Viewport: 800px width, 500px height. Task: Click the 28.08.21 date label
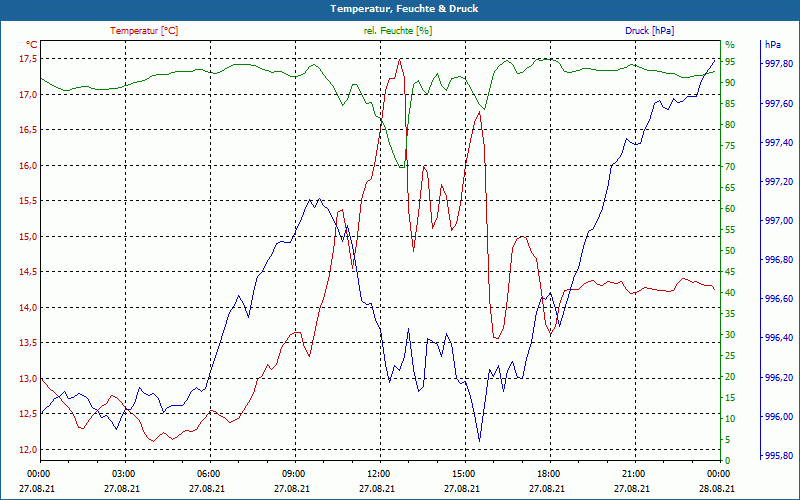tap(717, 488)
